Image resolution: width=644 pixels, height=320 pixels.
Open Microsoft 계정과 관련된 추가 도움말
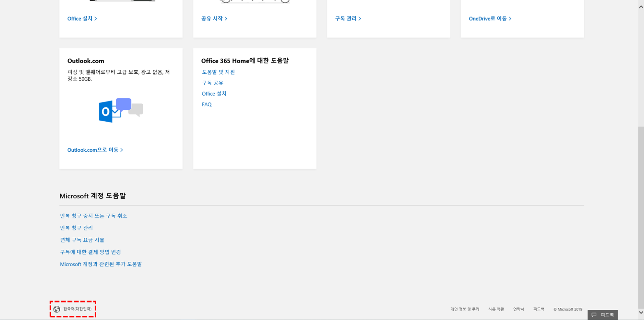tap(101, 264)
